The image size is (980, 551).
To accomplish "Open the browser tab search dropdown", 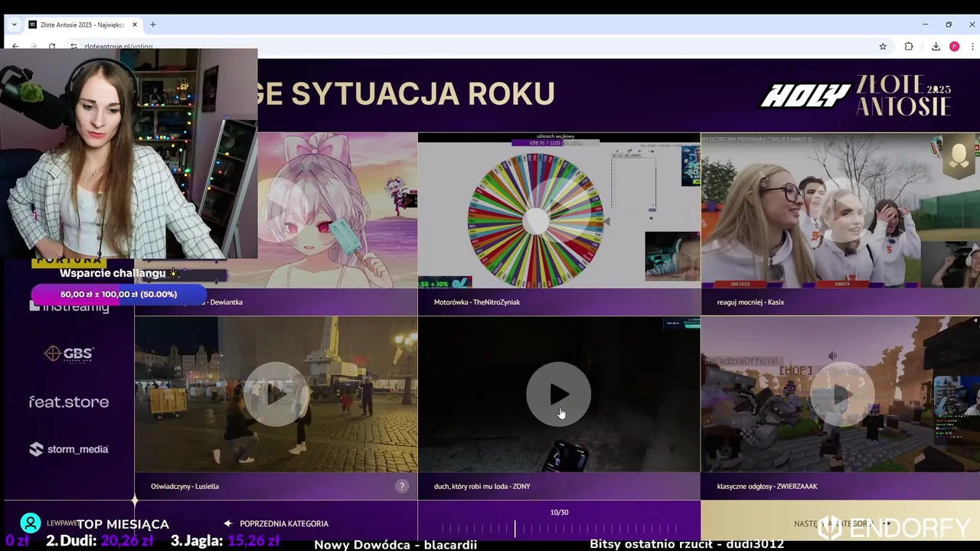I will [x=14, y=24].
